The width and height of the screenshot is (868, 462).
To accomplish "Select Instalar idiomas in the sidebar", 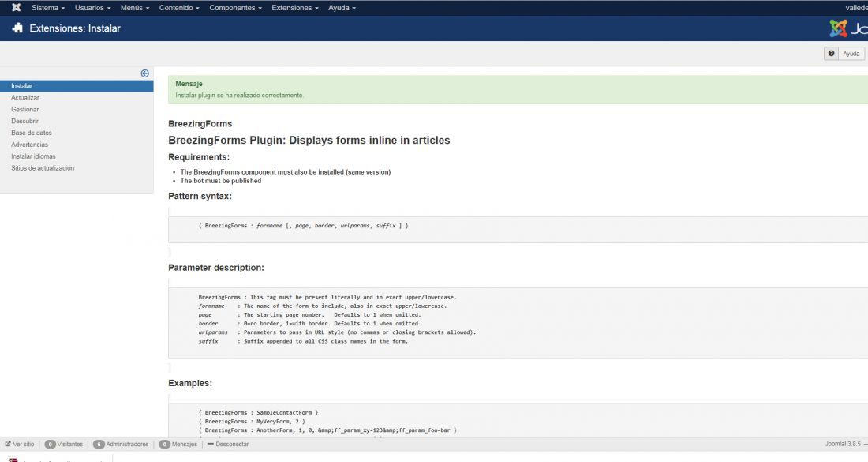I will tap(33, 156).
